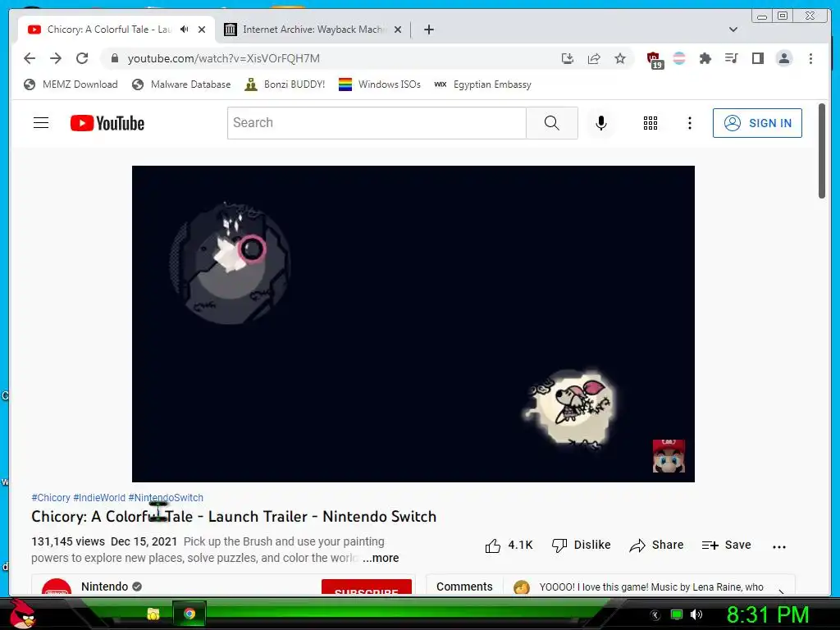Open the Malware Database bookmark
This screenshot has height=630, width=840.
(181, 84)
